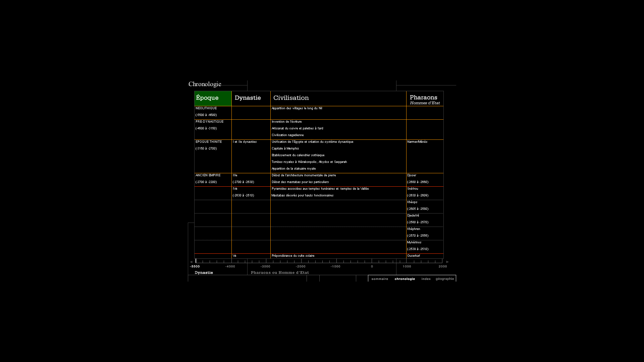Click 'Prépondérance du culte solaire' text
644x362 pixels.
point(293,256)
